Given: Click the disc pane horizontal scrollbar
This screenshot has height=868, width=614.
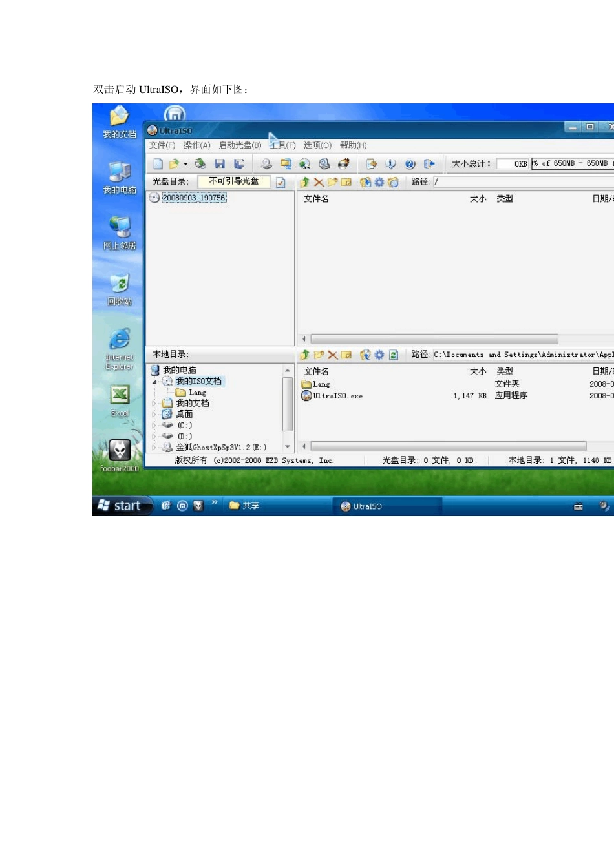Looking at the screenshot, I should [434, 339].
